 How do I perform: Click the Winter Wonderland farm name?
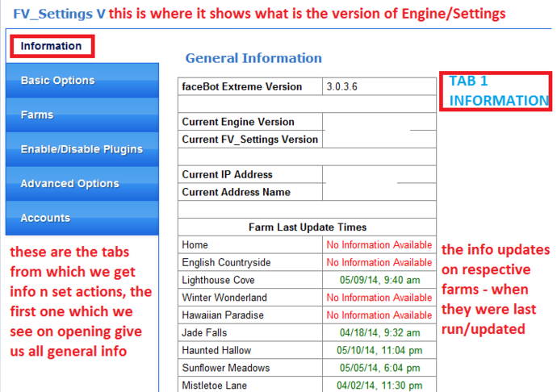click(x=224, y=298)
